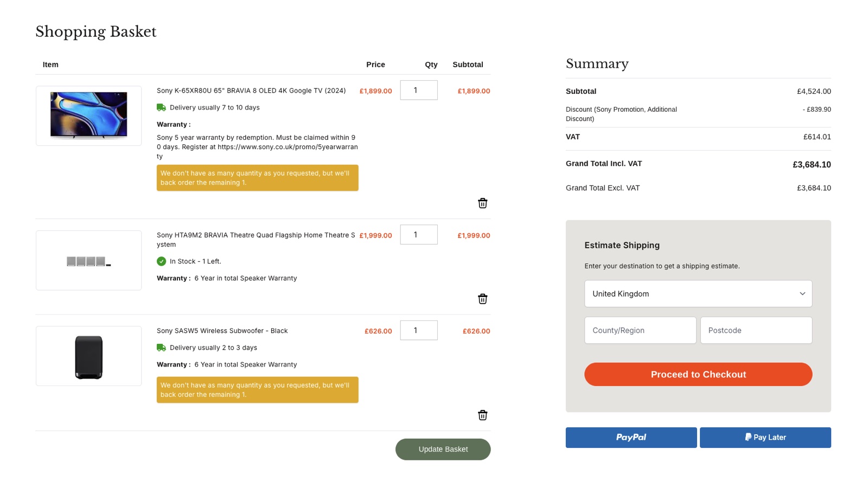Click the Proceed to Checkout button
The height and width of the screenshot is (488, 868).
(x=698, y=375)
